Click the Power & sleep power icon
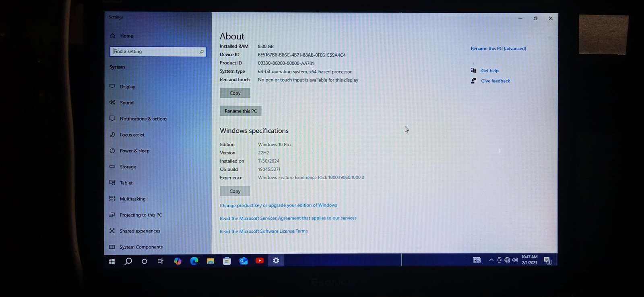 coord(112,151)
